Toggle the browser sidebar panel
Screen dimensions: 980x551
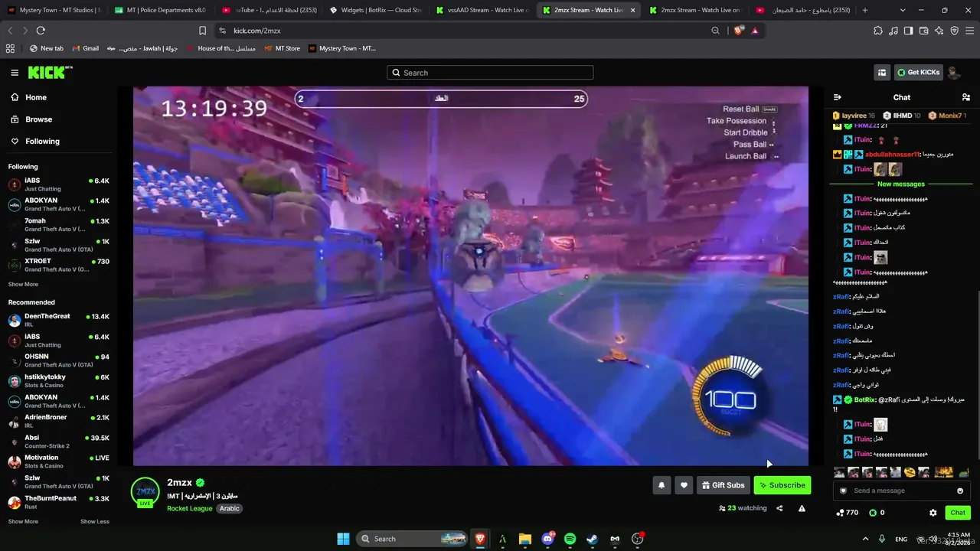(908, 31)
